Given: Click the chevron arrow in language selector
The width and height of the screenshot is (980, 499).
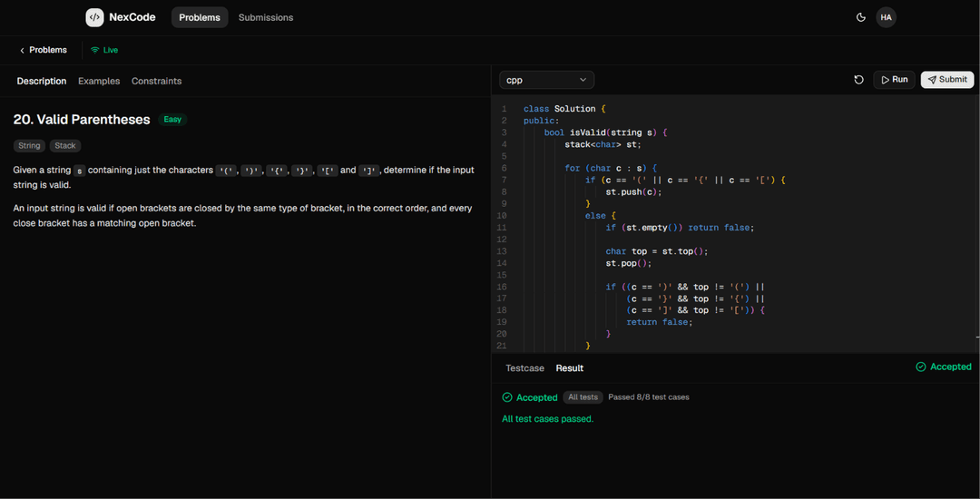Looking at the screenshot, I should (x=583, y=80).
